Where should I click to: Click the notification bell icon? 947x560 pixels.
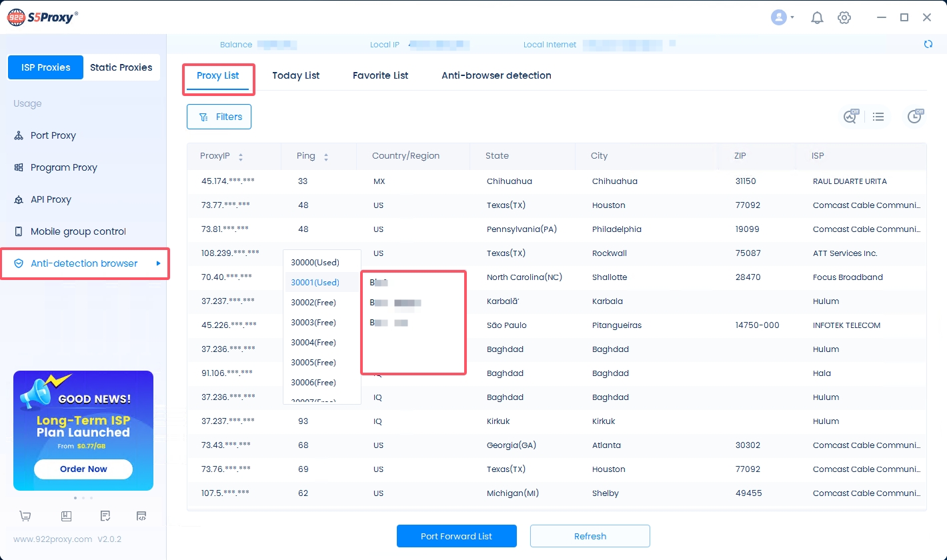click(817, 18)
